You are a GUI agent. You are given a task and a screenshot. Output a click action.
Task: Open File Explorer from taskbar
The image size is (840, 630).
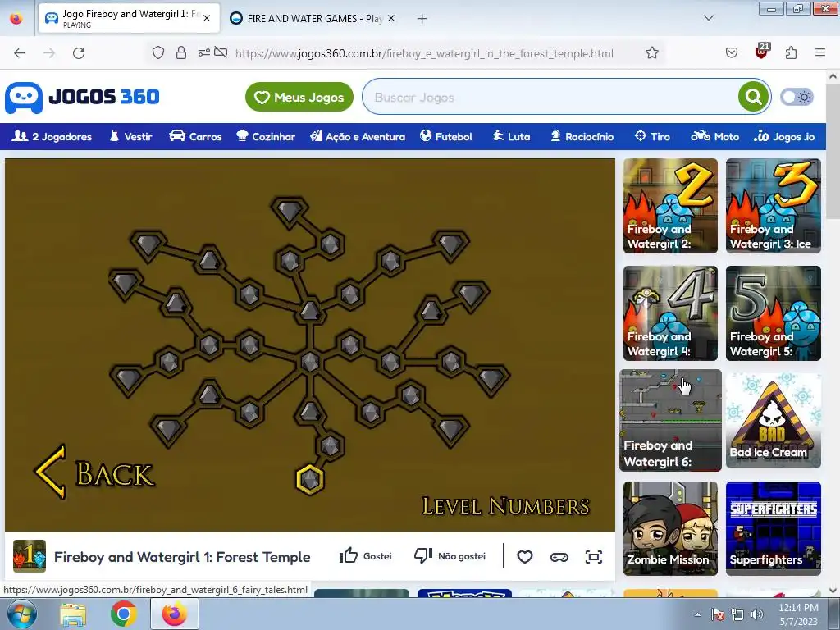pyautogui.click(x=73, y=614)
